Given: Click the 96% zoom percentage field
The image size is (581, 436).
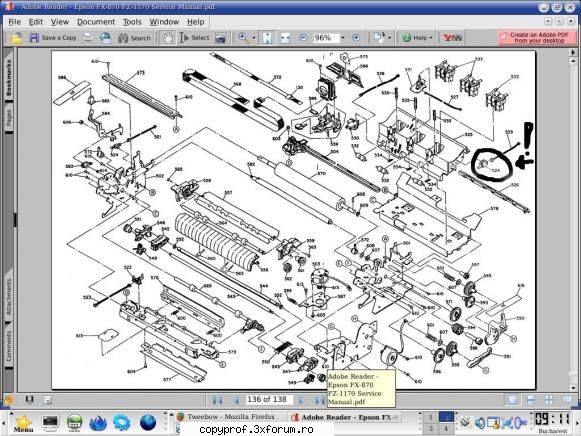Looking at the screenshot, I should coord(325,38).
